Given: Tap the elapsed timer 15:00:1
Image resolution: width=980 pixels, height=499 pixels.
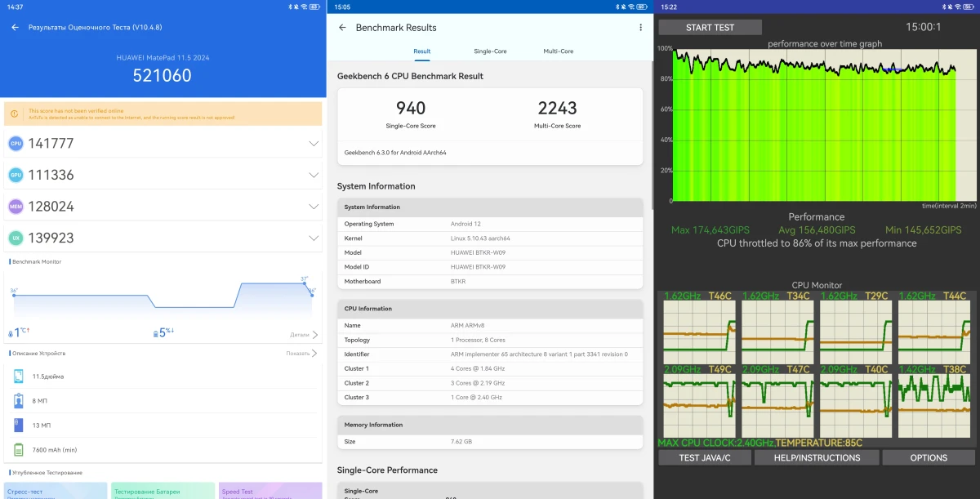Looking at the screenshot, I should (924, 27).
